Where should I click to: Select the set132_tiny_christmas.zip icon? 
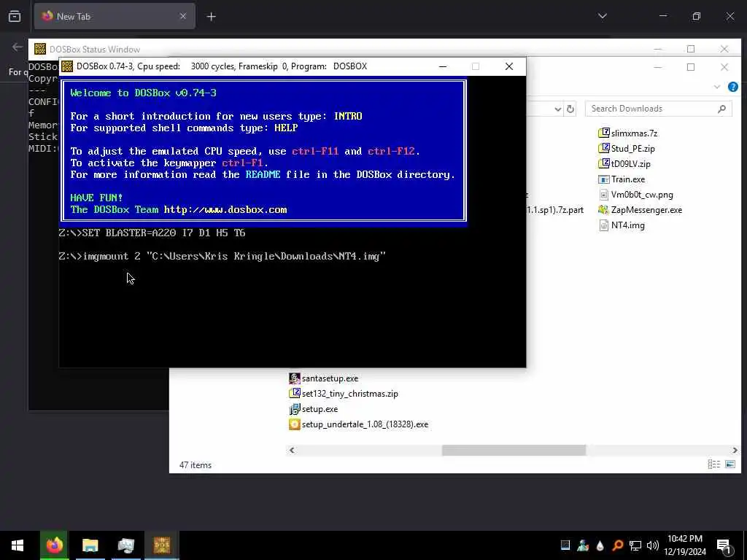tap(295, 393)
